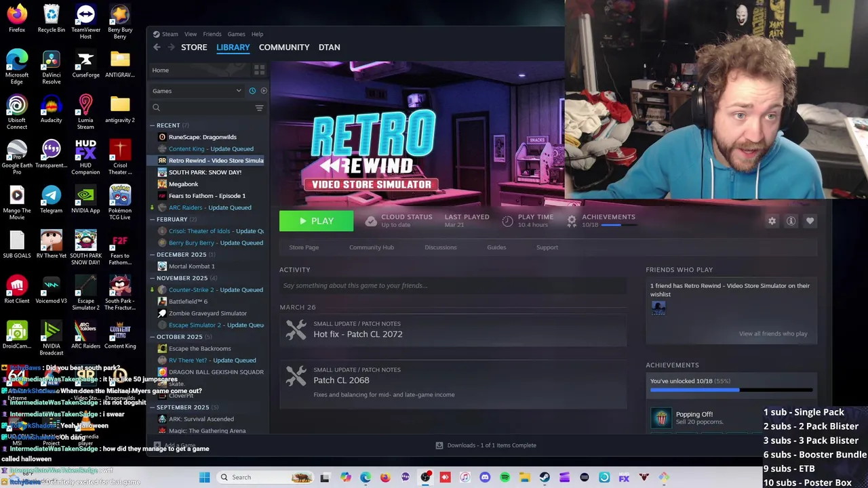Open Popping Off! achievement icon

pos(661,418)
